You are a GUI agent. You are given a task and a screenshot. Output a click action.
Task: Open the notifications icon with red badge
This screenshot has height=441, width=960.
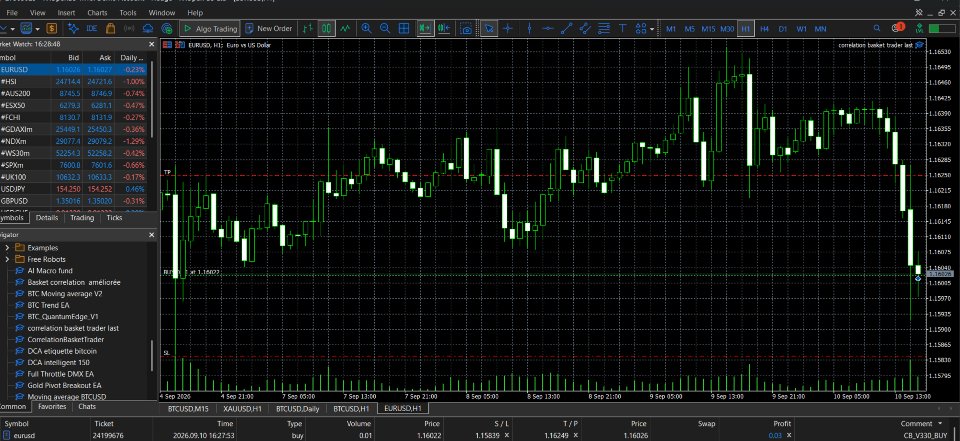(898, 28)
